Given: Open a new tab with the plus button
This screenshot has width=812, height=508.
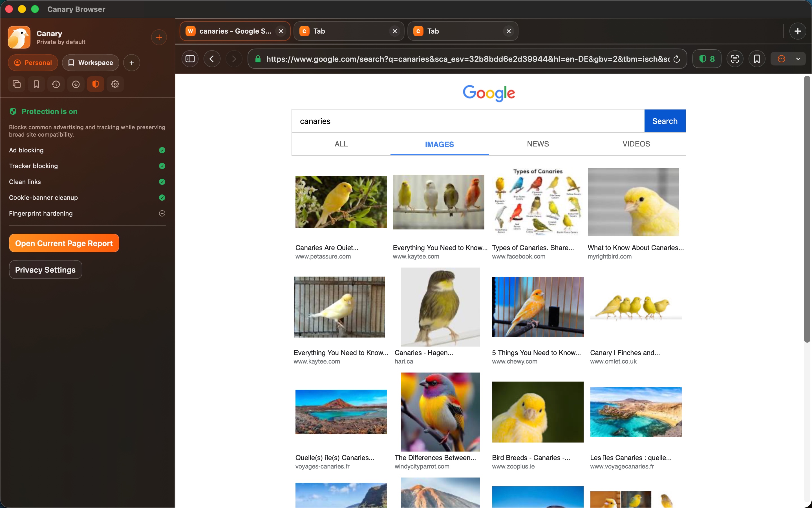Looking at the screenshot, I should [x=798, y=31].
